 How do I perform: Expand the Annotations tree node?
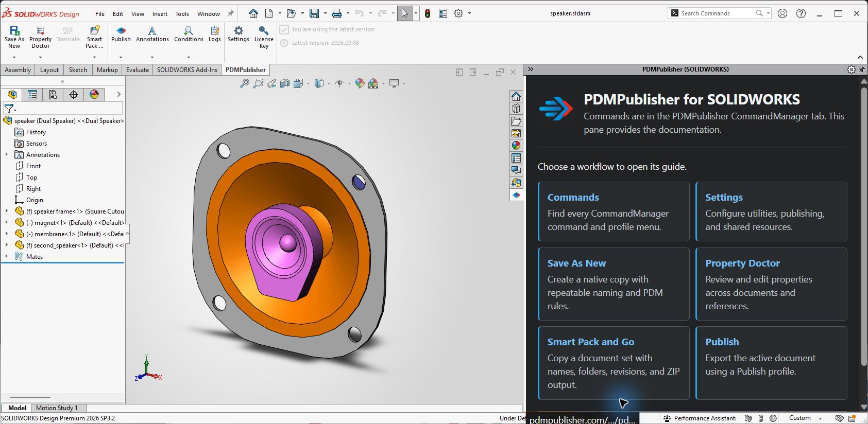(7, 154)
